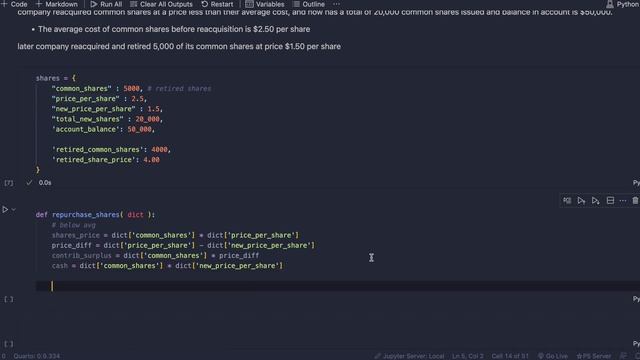Click the "new_price_per_share" : 1.5 line
640x360 pixels.
click(x=107, y=109)
